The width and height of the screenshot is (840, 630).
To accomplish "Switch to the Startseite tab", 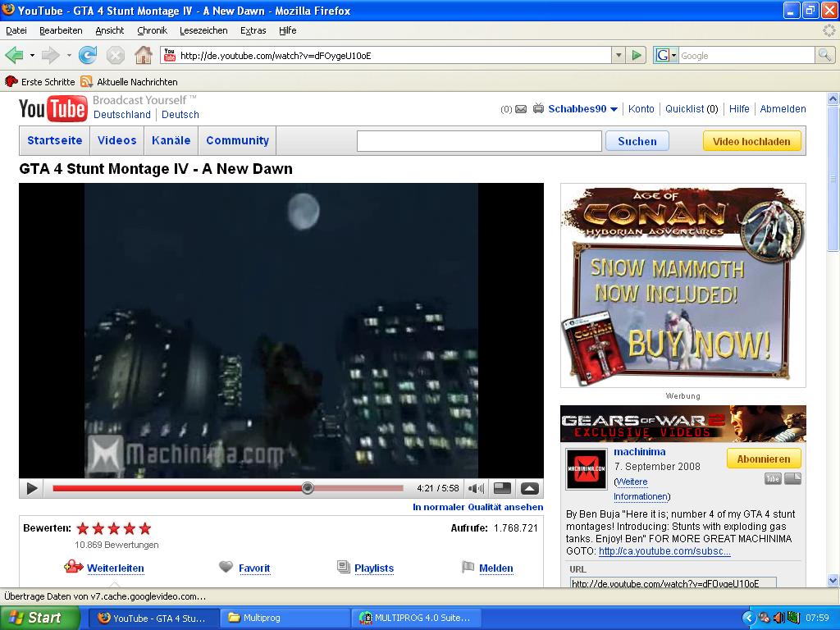I will (55, 140).
